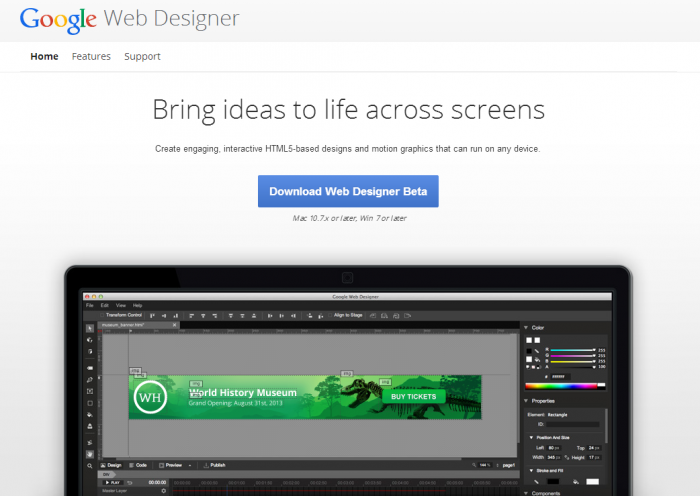Toggle the Align to Stage checkbox

328,315
